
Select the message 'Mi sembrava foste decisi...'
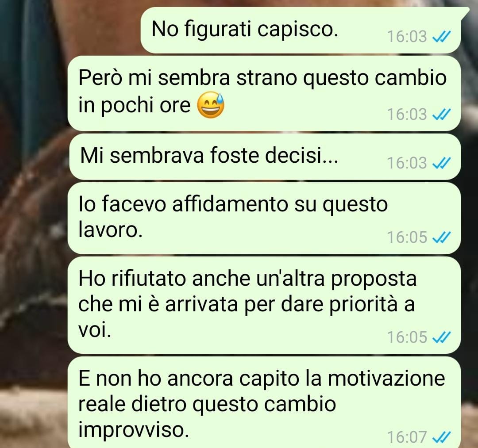coord(265,156)
